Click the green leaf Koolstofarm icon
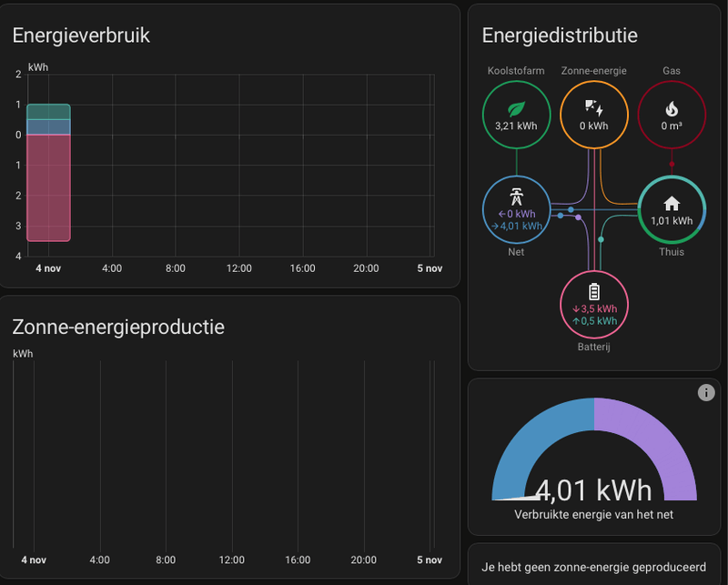This screenshot has height=585, width=728. (x=516, y=109)
